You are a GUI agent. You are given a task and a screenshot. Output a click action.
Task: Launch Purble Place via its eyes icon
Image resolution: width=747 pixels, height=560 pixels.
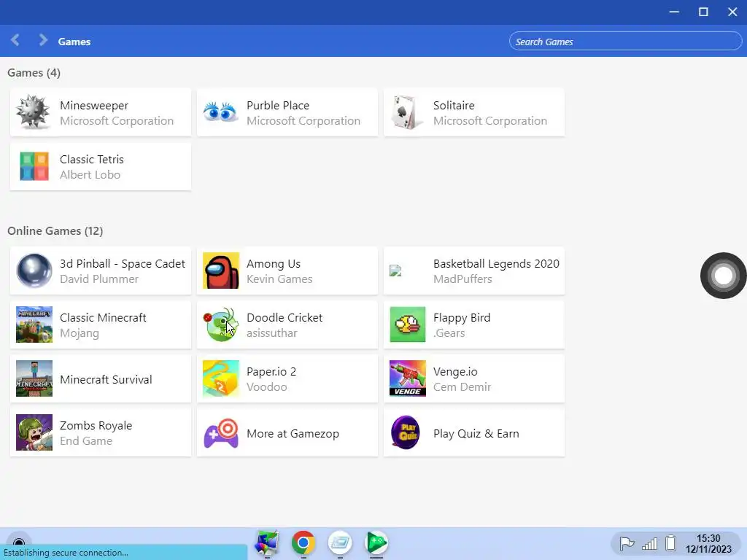click(x=220, y=112)
